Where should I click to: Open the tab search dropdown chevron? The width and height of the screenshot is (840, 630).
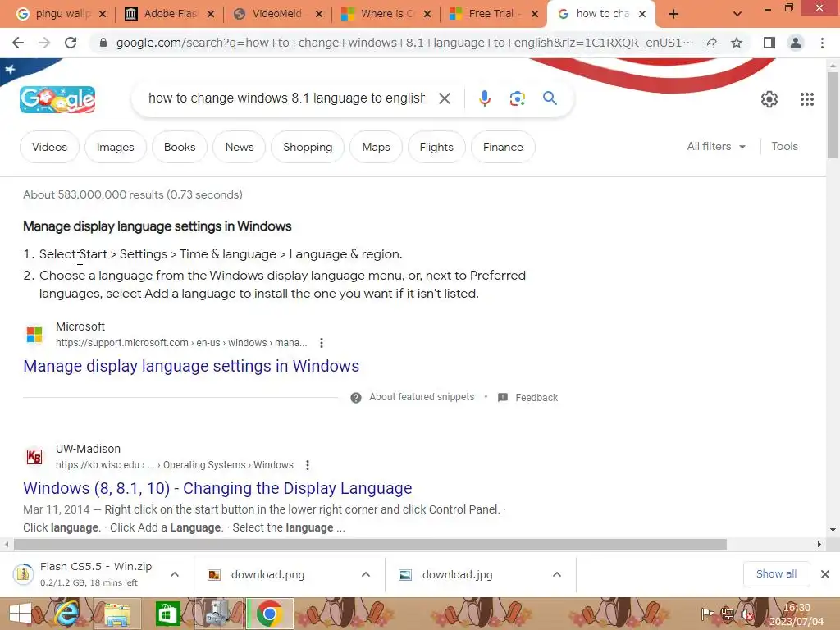point(737,15)
